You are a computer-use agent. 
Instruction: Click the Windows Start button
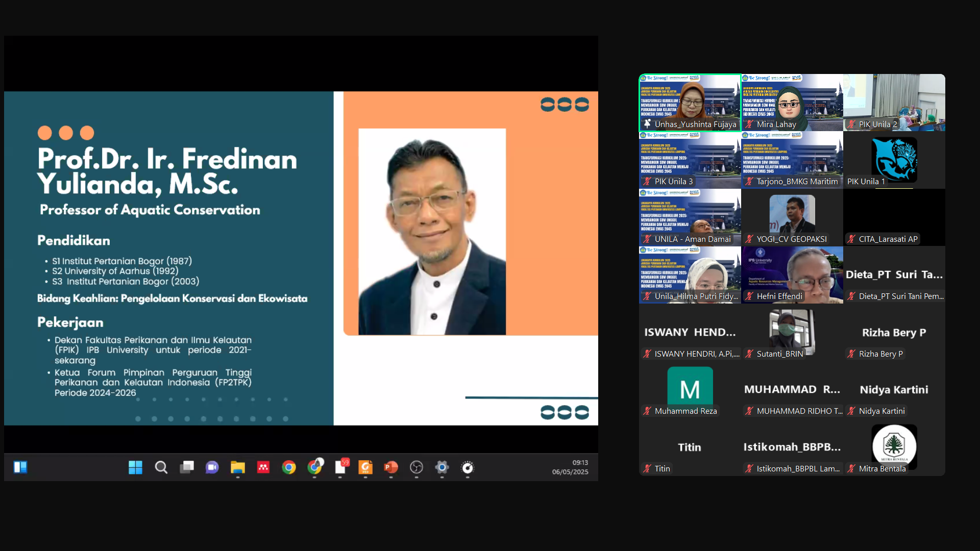tap(135, 467)
